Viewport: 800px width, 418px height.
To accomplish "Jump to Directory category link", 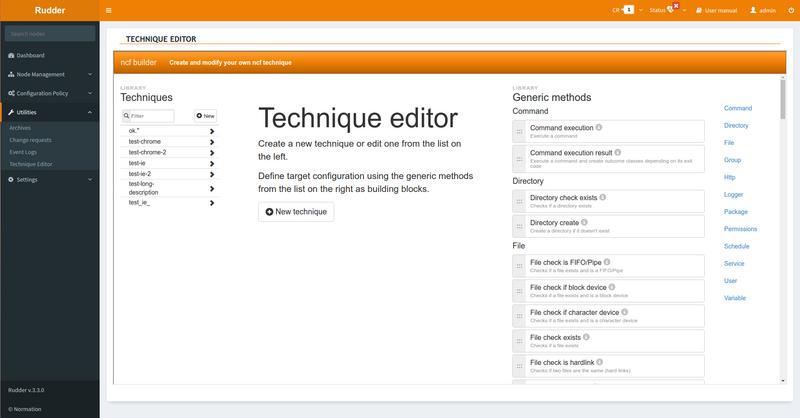I will [736, 126].
